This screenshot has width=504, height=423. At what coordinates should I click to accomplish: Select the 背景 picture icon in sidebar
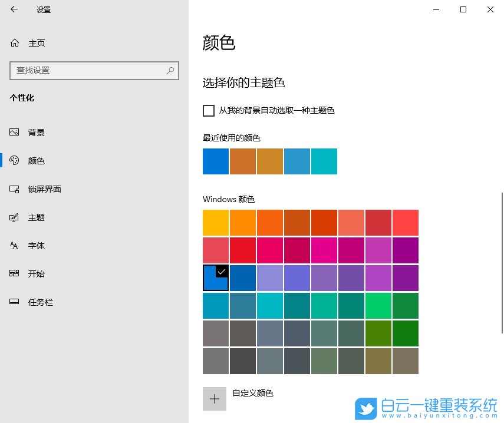tap(15, 132)
